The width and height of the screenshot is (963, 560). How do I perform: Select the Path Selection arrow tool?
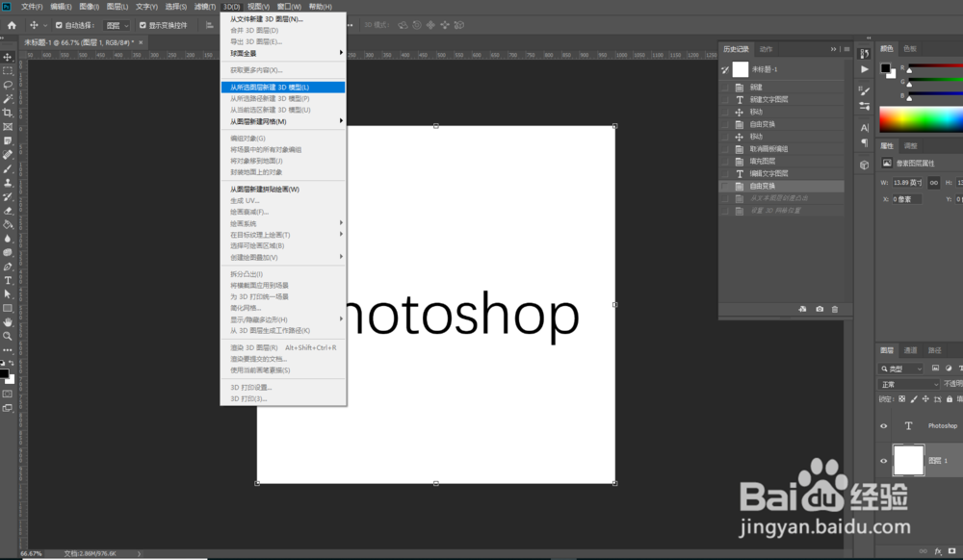(x=8, y=294)
